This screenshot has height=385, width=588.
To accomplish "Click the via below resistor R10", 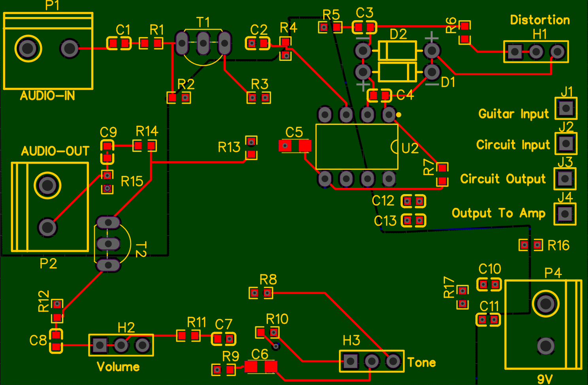I will point(276,347).
